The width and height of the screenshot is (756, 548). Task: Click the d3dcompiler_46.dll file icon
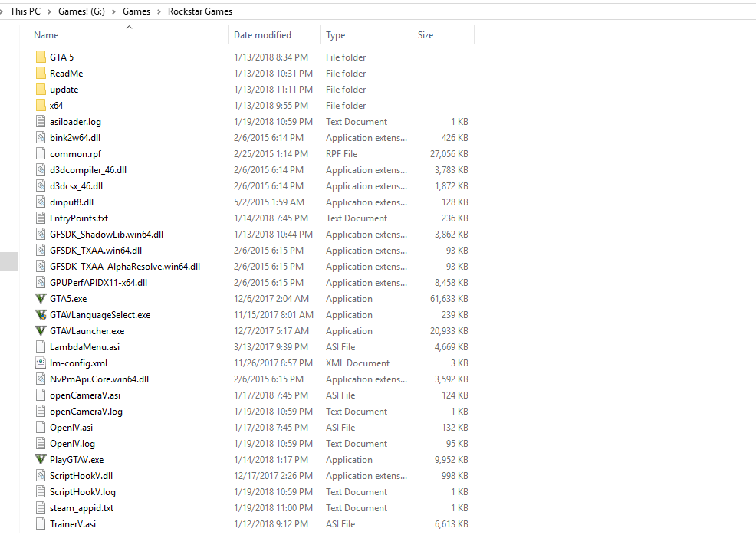41,170
